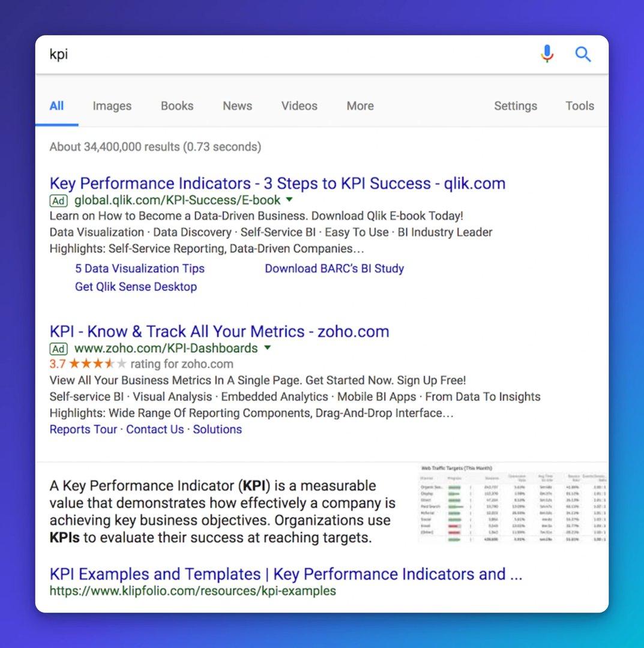Screen dimensions: 644x648
Task: Select the All tab
Action: click(56, 106)
